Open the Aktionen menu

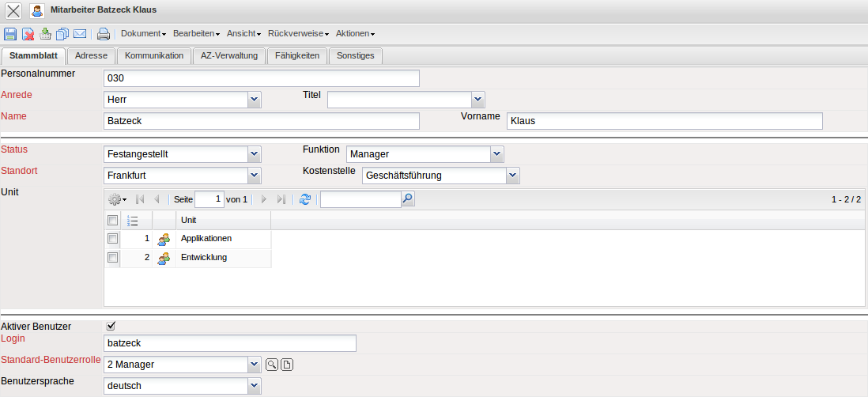(354, 34)
